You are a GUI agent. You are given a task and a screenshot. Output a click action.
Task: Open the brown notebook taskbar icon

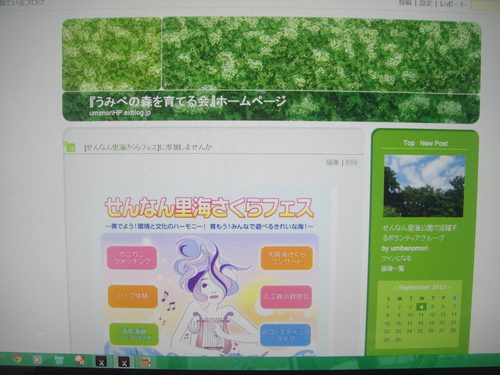145,362
